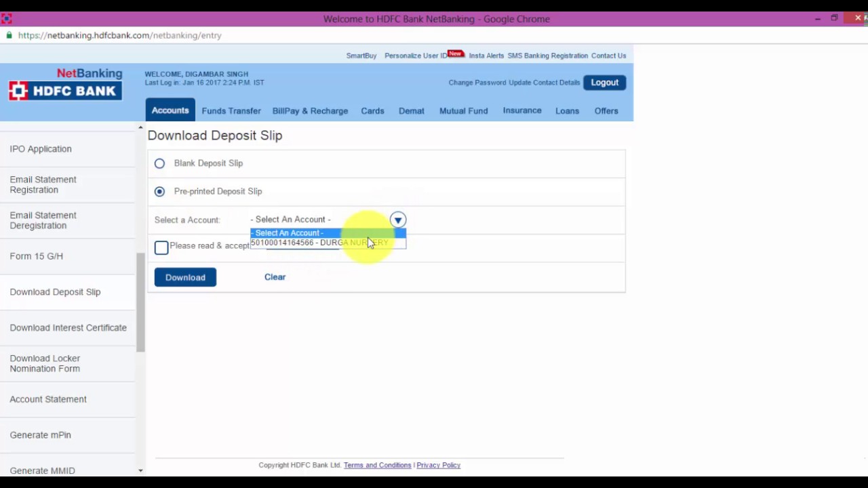Click the Last Log in date text
The image size is (868, 488).
[x=205, y=83]
